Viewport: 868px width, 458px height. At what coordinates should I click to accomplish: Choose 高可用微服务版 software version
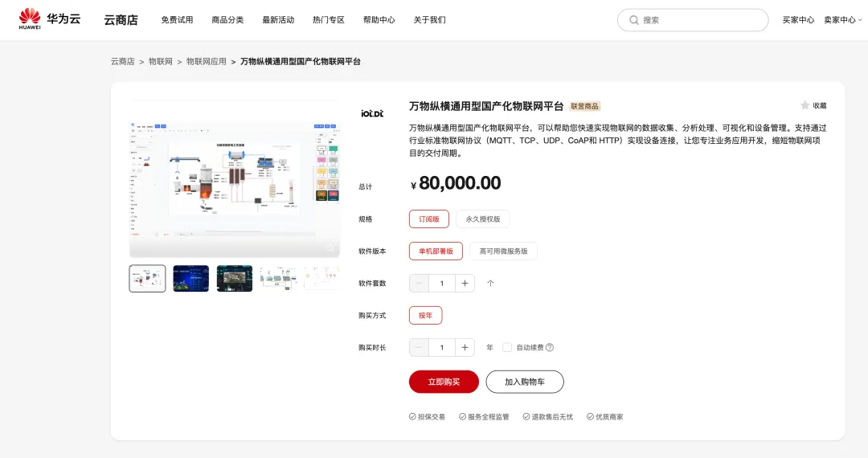503,251
